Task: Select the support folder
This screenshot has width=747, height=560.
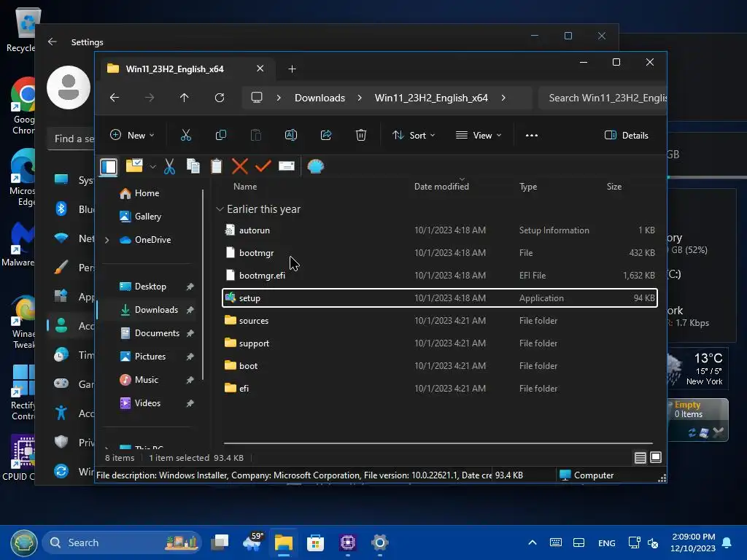Action: (439, 343)
